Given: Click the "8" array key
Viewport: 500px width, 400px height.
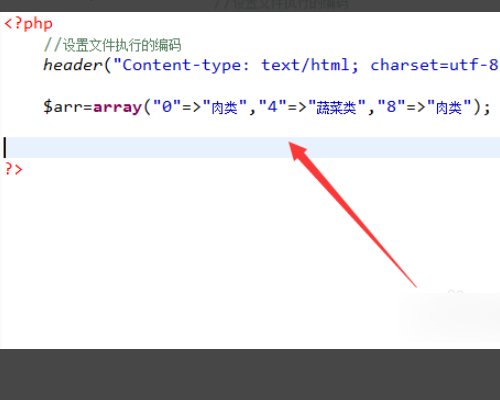Looking at the screenshot, I should (x=391, y=107).
